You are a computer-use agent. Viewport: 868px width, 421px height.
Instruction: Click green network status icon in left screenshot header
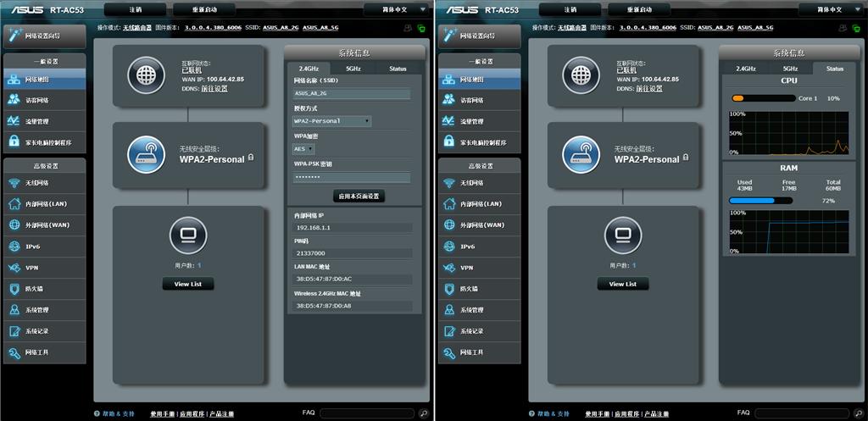pos(422,28)
